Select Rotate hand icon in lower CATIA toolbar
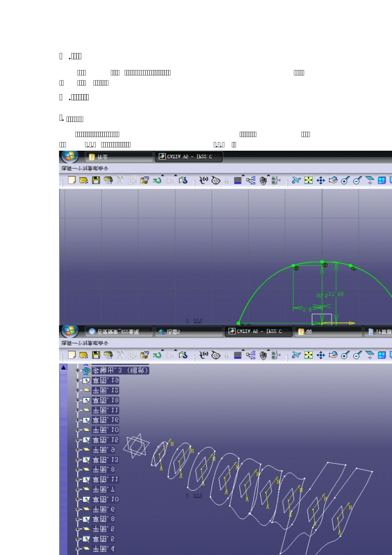The height and width of the screenshot is (555, 392). tap(333, 355)
